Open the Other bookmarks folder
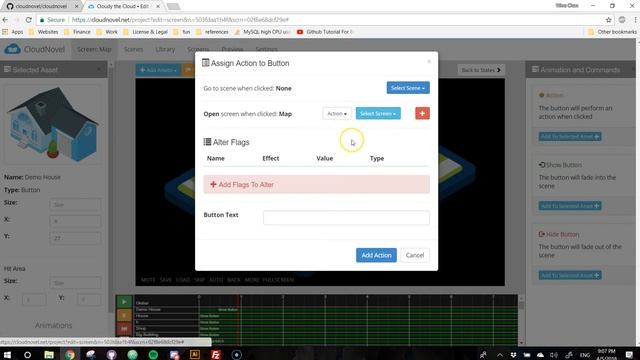This screenshot has width=640, height=360. click(612, 32)
